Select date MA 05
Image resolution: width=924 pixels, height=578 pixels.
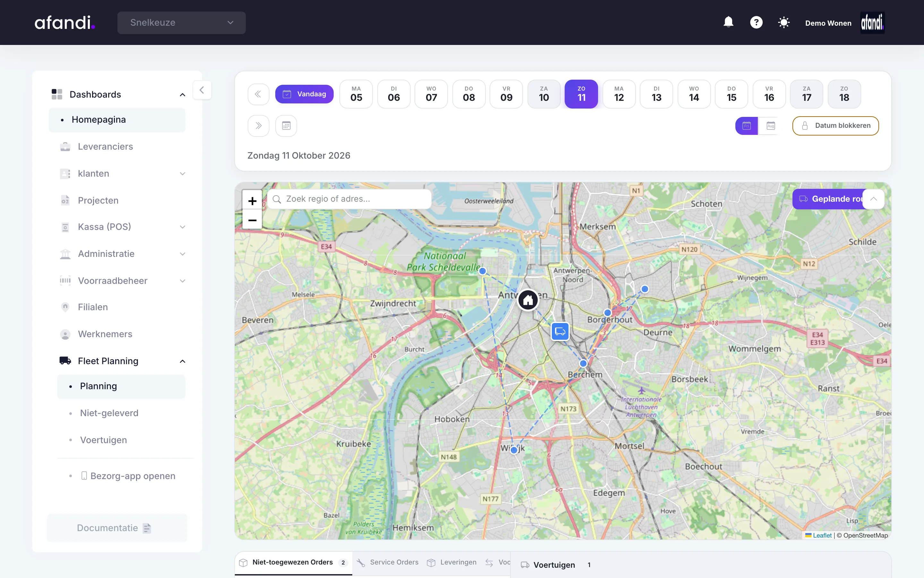click(x=356, y=94)
